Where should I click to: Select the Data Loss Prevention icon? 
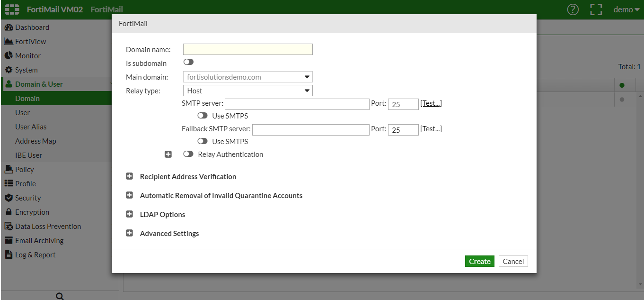tap(9, 226)
